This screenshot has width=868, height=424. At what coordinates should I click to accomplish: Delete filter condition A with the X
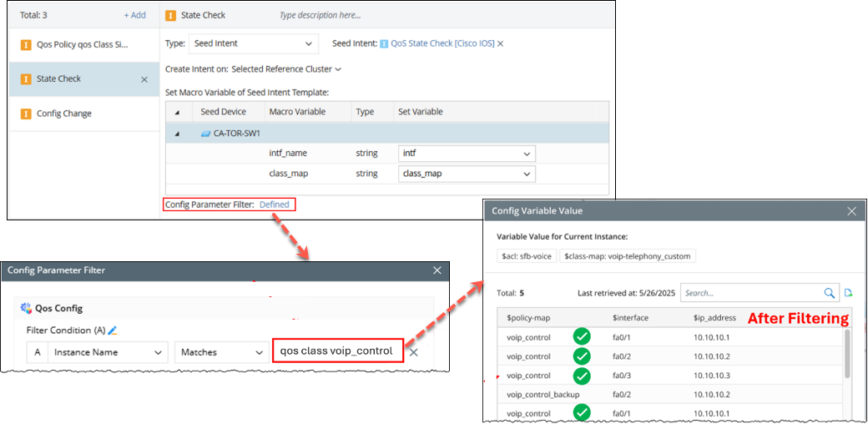(x=413, y=352)
